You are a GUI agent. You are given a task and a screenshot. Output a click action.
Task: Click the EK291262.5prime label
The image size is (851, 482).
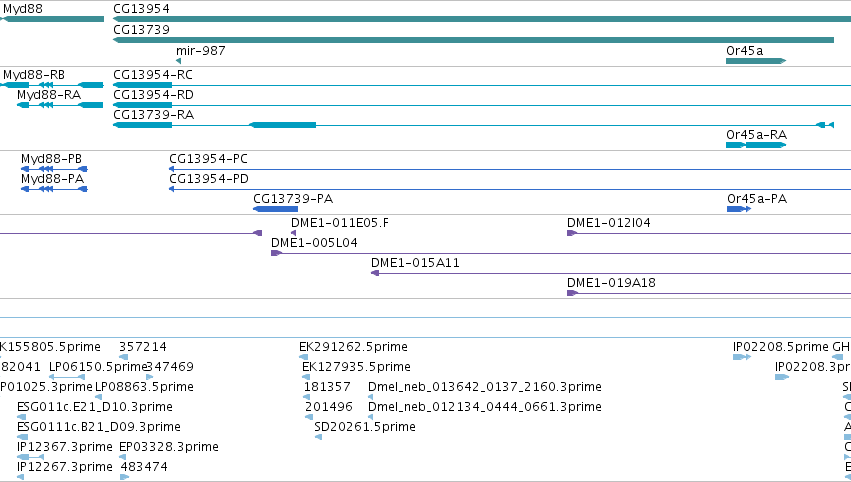click(x=353, y=346)
